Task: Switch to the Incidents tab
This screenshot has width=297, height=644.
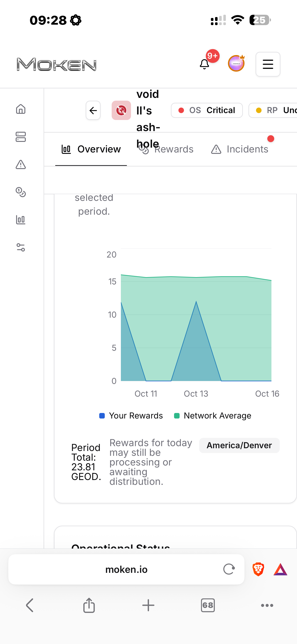Action: click(x=239, y=149)
